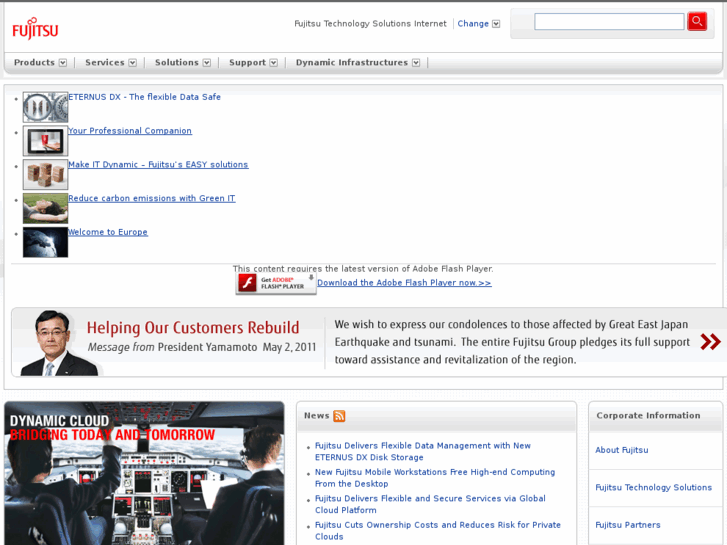Expand the Dynamic Infrastructures dropdown arrow
The width and height of the screenshot is (727, 545).
416,63
